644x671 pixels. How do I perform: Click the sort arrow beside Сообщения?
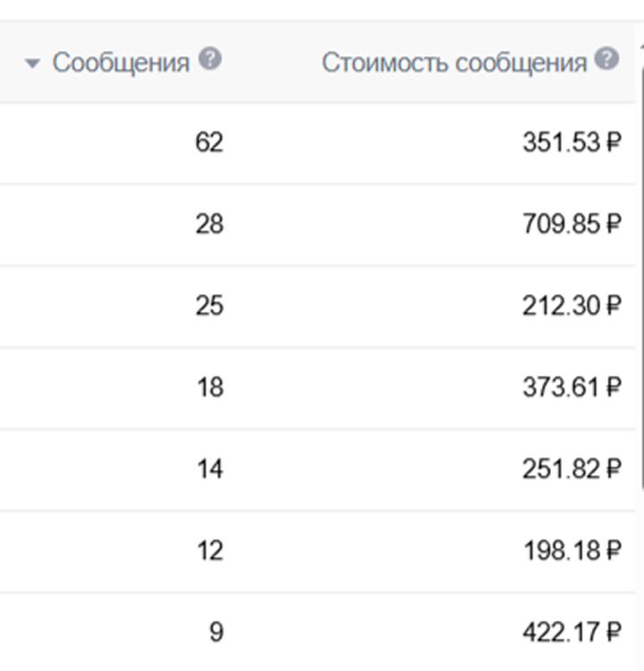[33, 64]
